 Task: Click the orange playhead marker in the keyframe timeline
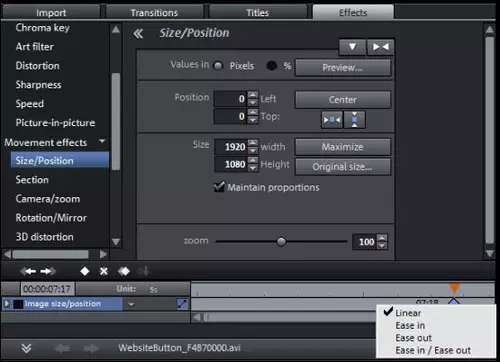pyautogui.click(x=454, y=288)
